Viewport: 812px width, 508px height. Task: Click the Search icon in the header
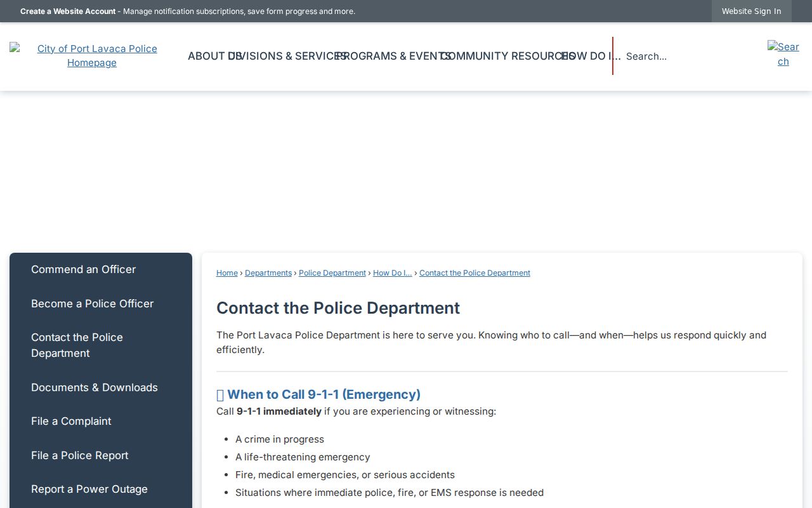783,54
